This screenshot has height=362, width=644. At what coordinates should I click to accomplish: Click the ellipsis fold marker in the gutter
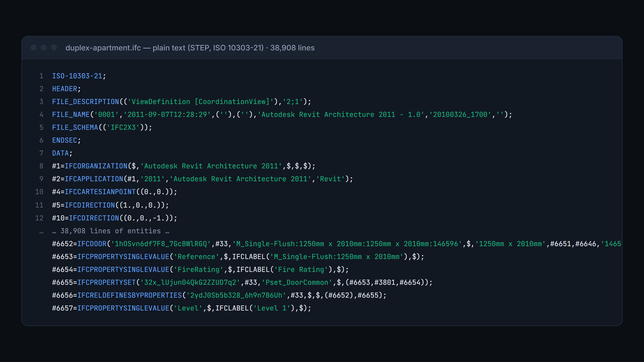pos(41,232)
